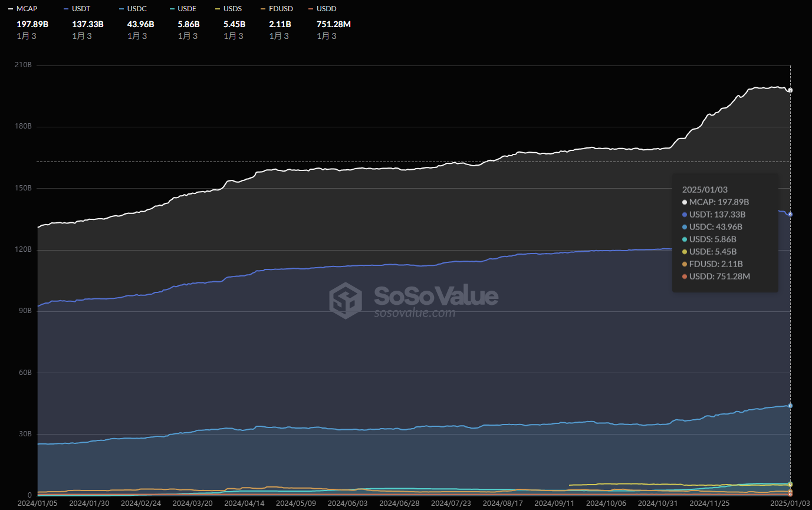Click the 120B y-axis label

click(22, 249)
